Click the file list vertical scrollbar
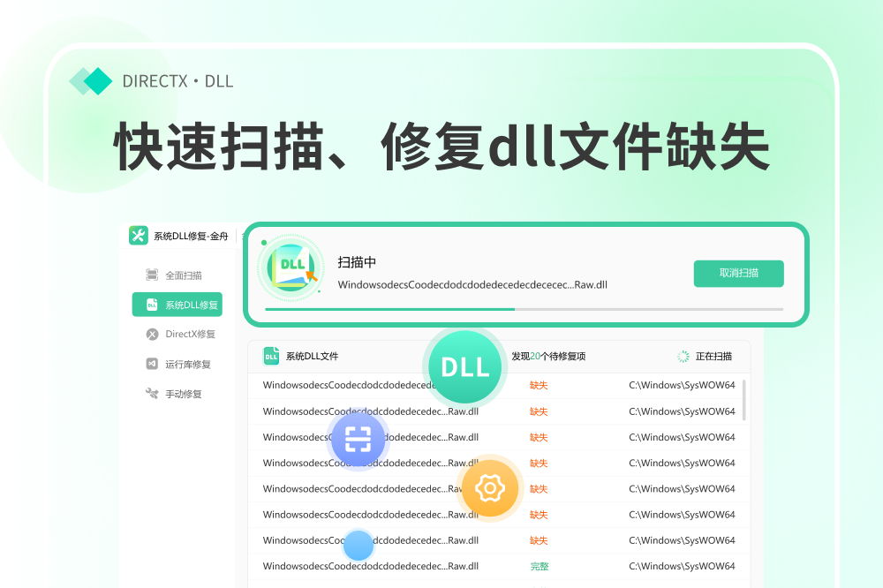 (743, 401)
